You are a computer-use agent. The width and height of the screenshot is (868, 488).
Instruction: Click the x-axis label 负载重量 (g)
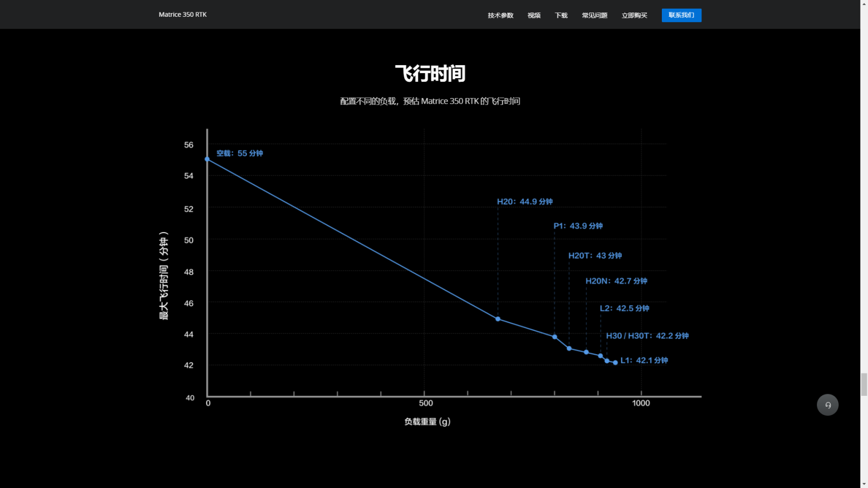tap(427, 421)
